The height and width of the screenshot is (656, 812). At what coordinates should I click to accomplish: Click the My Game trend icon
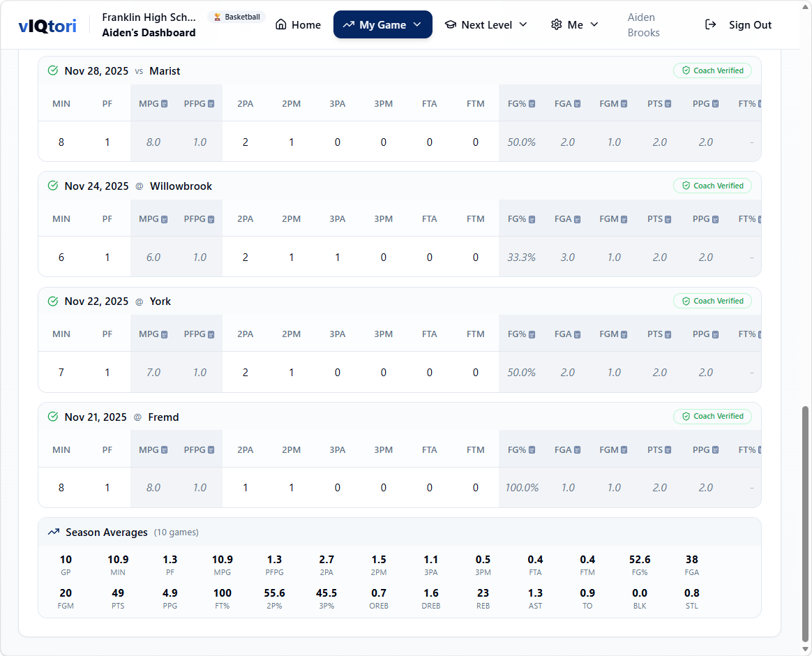[349, 24]
